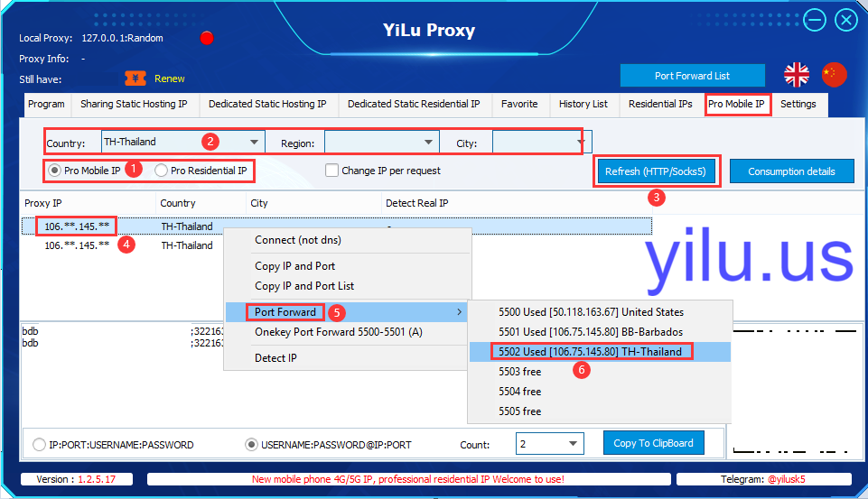Open the Country dropdown
The height and width of the screenshot is (499, 868).
(x=254, y=143)
